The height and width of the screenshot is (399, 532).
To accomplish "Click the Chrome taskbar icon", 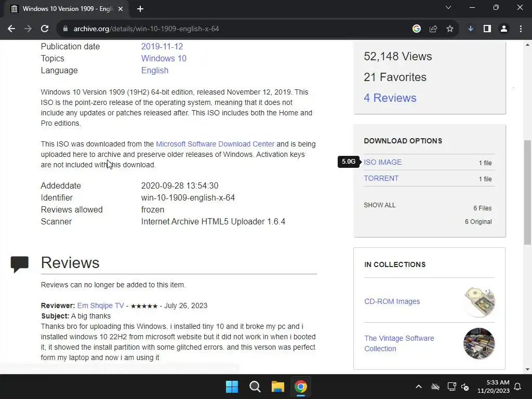I will coord(301,387).
